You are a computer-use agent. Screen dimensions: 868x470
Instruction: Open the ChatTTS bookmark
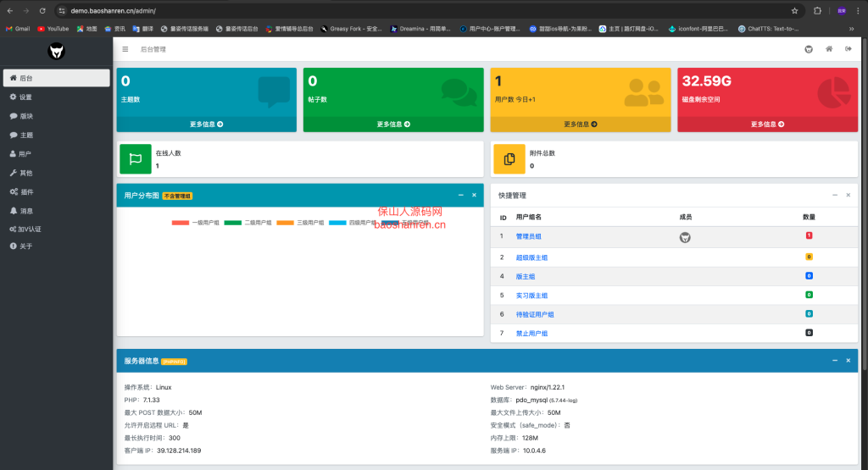(x=768, y=29)
